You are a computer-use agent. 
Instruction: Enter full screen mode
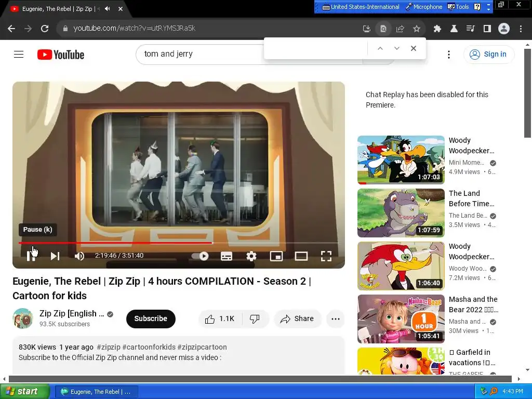[326, 256]
